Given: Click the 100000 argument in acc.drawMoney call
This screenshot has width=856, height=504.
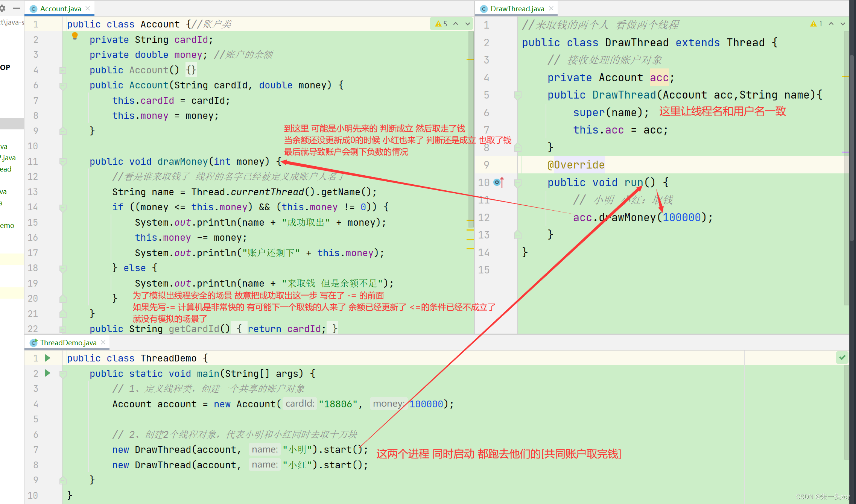Looking at the screenshot, I should (681, 217).
